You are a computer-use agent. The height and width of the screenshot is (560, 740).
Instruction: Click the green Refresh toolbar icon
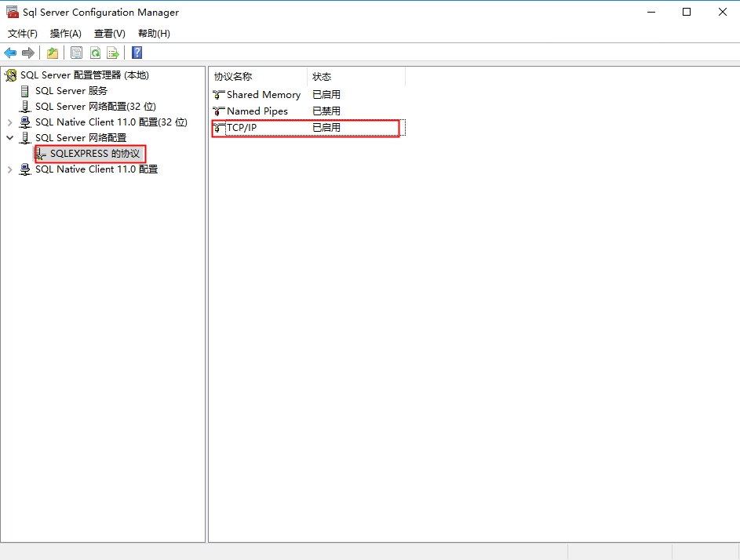(x=95, y=53)
